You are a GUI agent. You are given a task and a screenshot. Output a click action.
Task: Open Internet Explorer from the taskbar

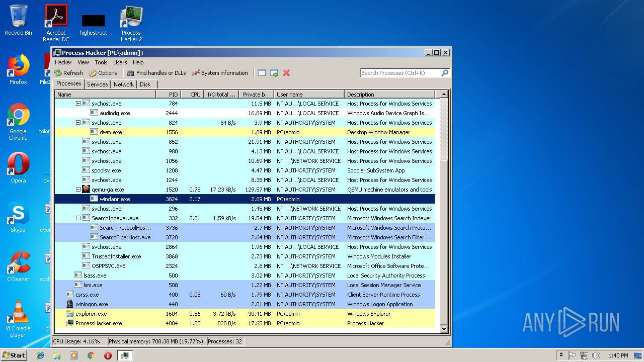pyautogui.click(x=40, y=355)
